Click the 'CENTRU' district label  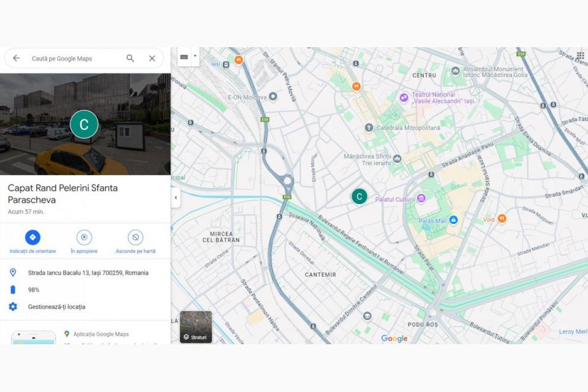[x=424, y=75]
